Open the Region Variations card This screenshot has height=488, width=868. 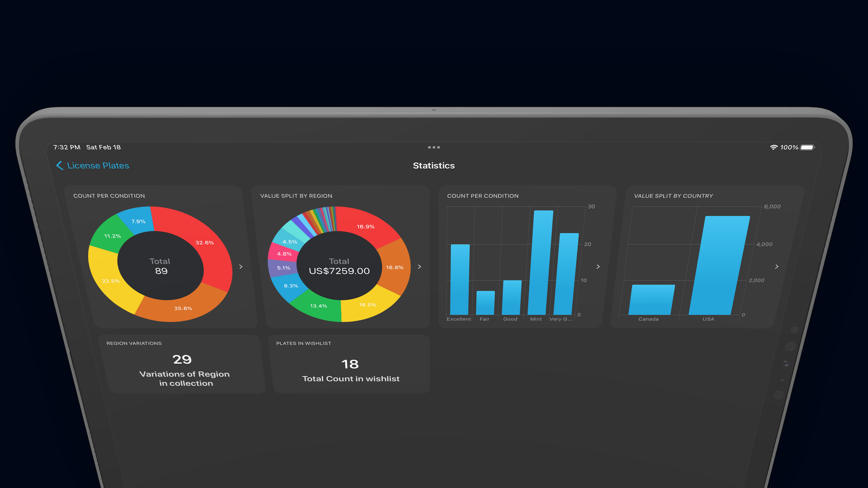(183, 364)
